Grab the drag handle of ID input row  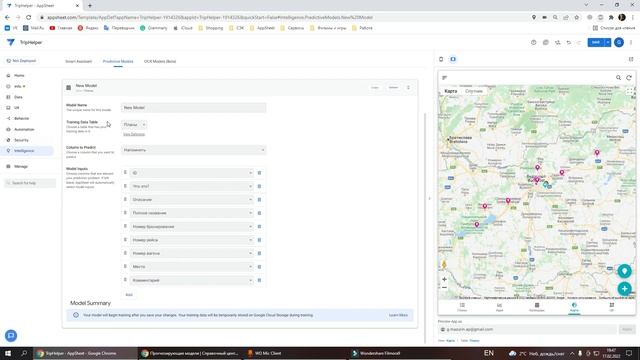pos(125,173)
